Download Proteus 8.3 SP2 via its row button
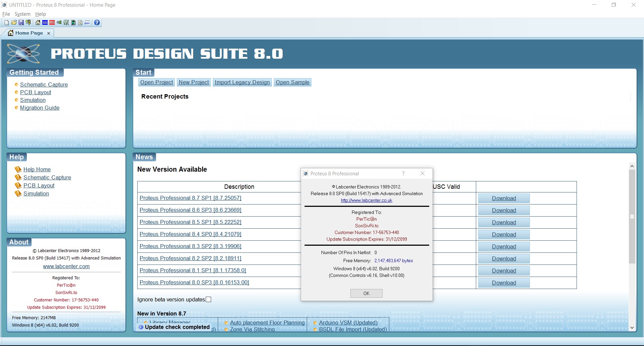 504,246
